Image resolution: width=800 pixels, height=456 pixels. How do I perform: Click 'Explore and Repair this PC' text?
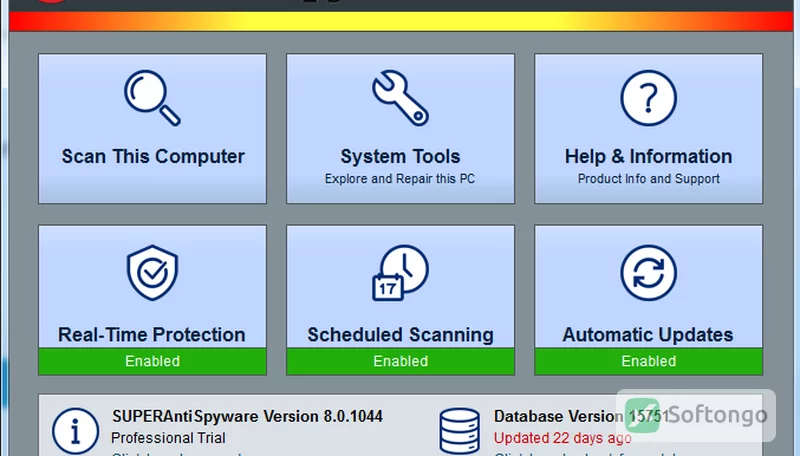coord(400,179)
